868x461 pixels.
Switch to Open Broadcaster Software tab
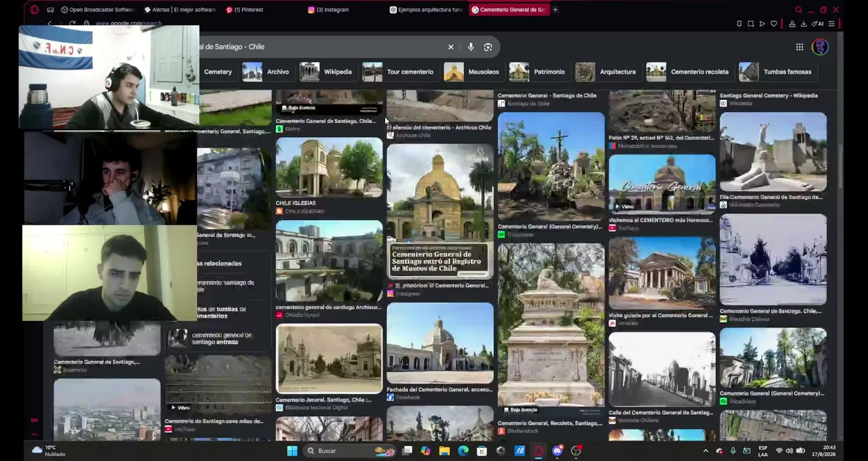pos(97,10)
